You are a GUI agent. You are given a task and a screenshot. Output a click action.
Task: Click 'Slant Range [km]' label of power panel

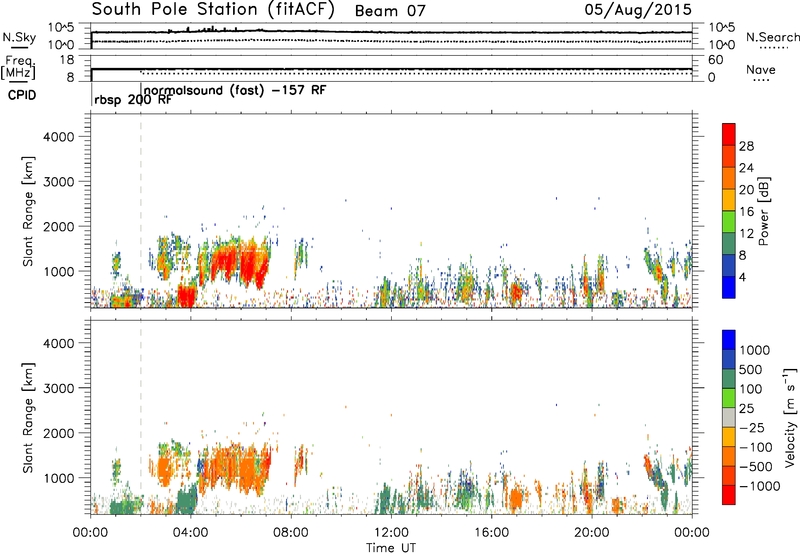(28, 211)
